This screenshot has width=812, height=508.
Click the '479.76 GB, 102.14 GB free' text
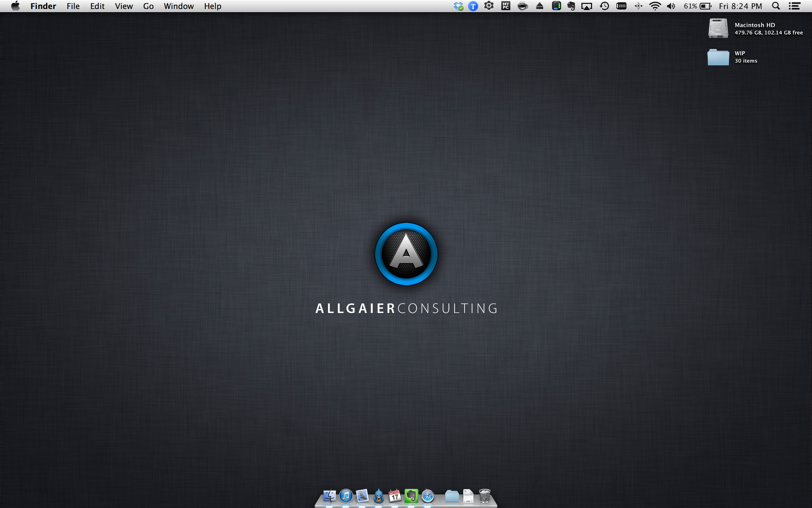[768, 33]
